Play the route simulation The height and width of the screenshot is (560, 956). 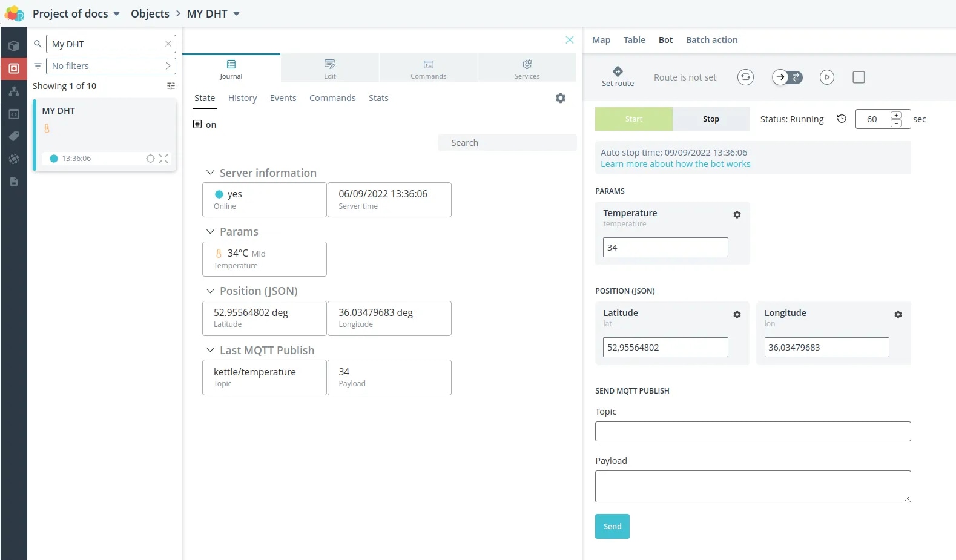pyautogui.click(x=827, y=77)
